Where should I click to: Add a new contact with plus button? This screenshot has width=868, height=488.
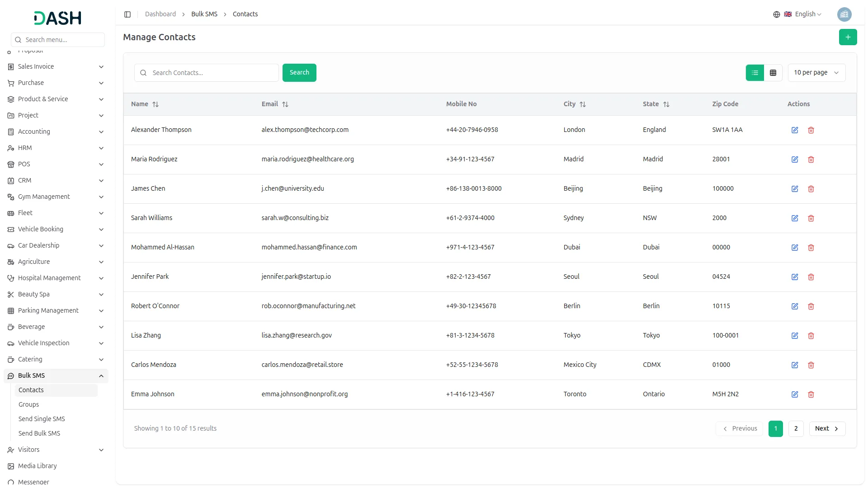point(848,37)
